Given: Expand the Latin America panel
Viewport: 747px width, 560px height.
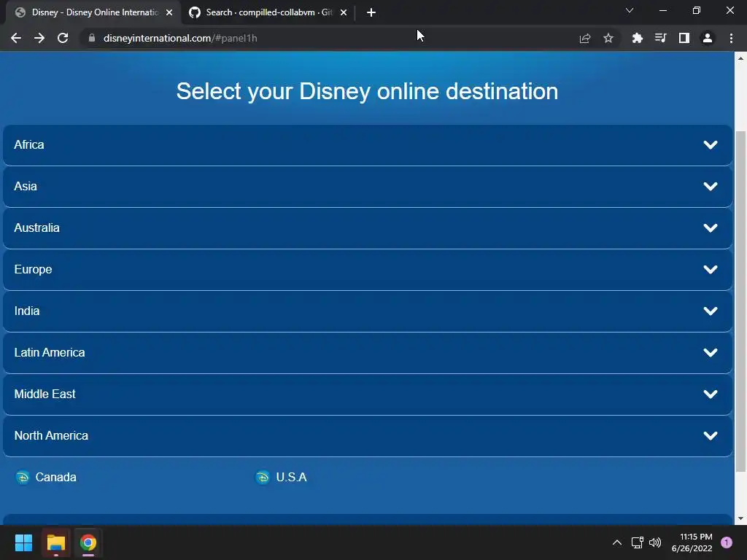Looking at the screenshot, I should [x=368, y=352].
